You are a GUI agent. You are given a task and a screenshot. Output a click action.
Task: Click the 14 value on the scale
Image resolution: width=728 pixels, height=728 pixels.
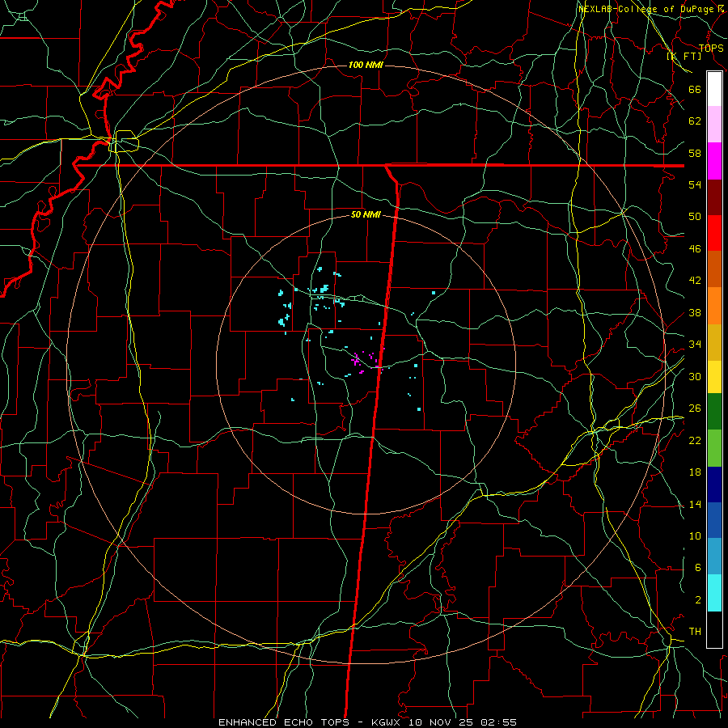[695, 504]
